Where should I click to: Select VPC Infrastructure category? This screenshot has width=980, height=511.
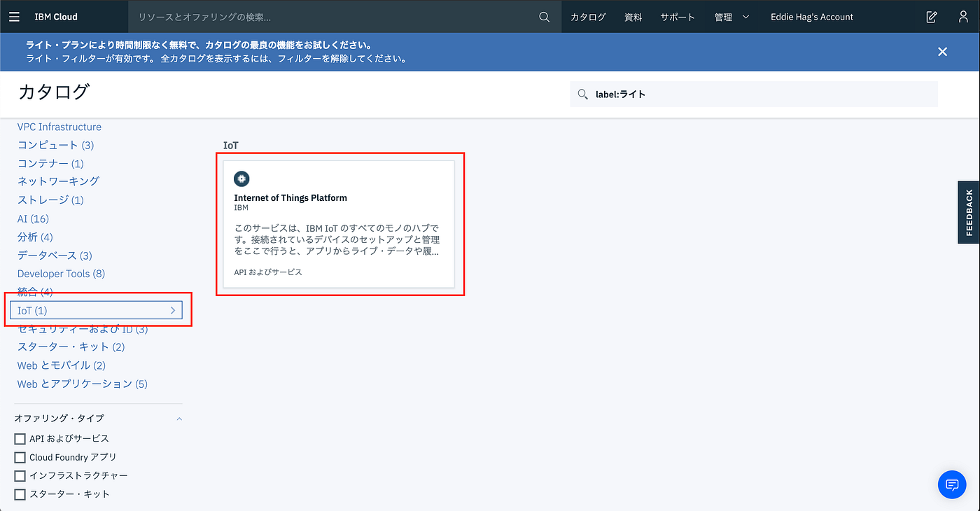point(59,127)
